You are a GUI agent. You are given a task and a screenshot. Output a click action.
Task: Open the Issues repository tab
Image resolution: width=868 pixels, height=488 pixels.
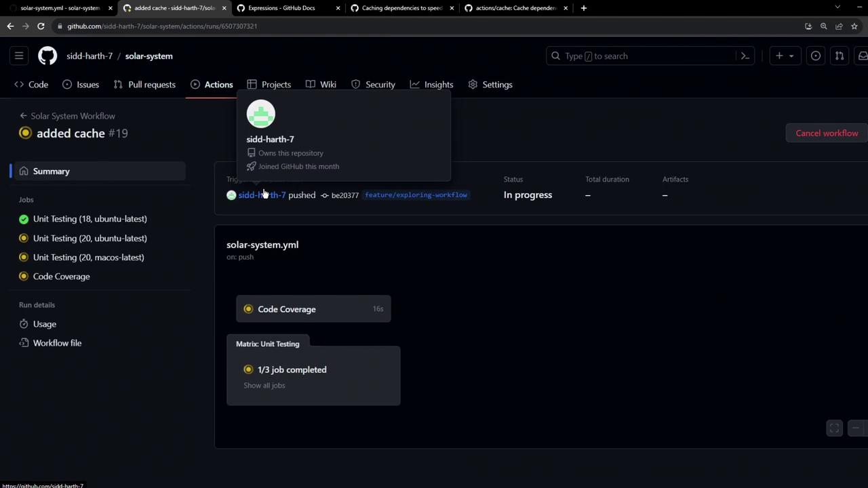81,85
